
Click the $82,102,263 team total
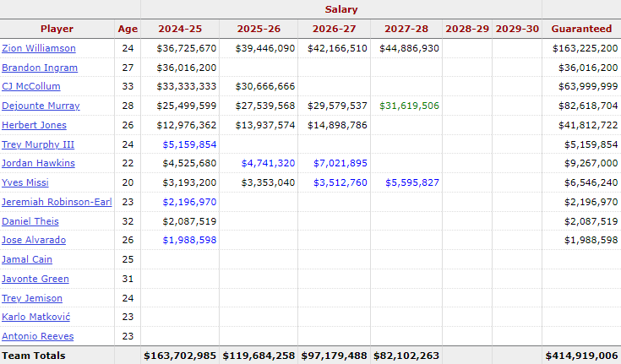(x=406, y=356)
